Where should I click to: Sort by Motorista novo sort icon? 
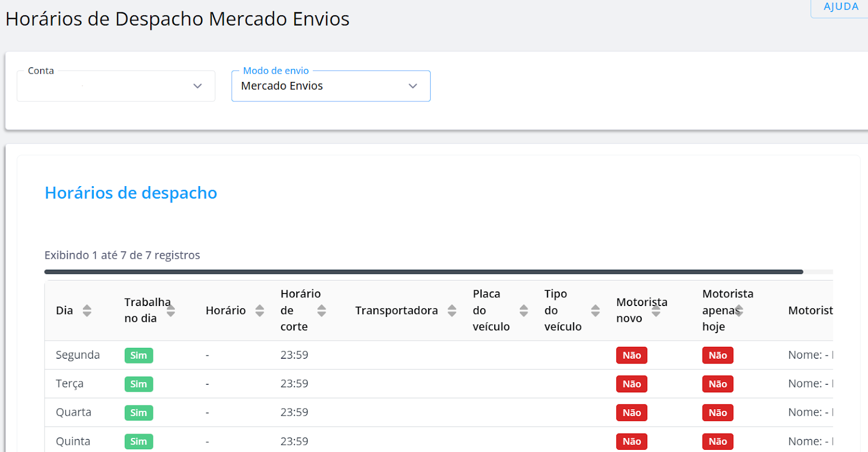click(656, 310)
